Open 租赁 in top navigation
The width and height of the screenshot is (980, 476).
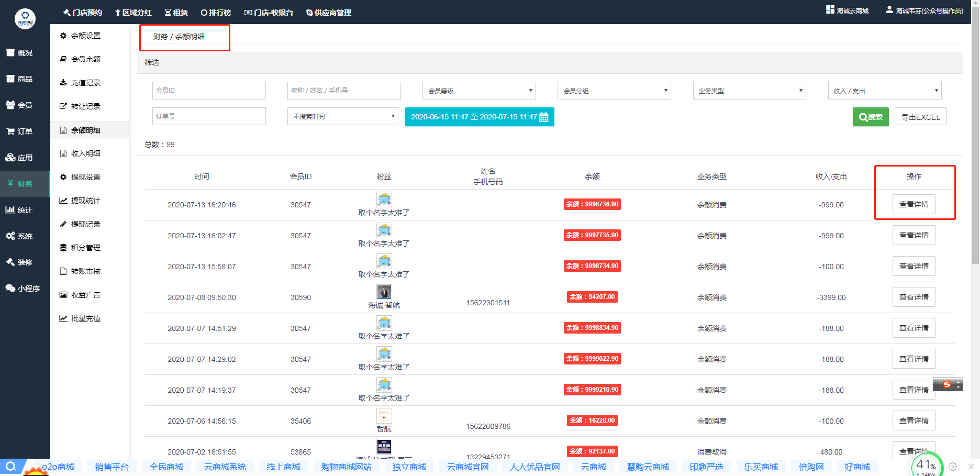pyautogui.click(x=176, y=13)
